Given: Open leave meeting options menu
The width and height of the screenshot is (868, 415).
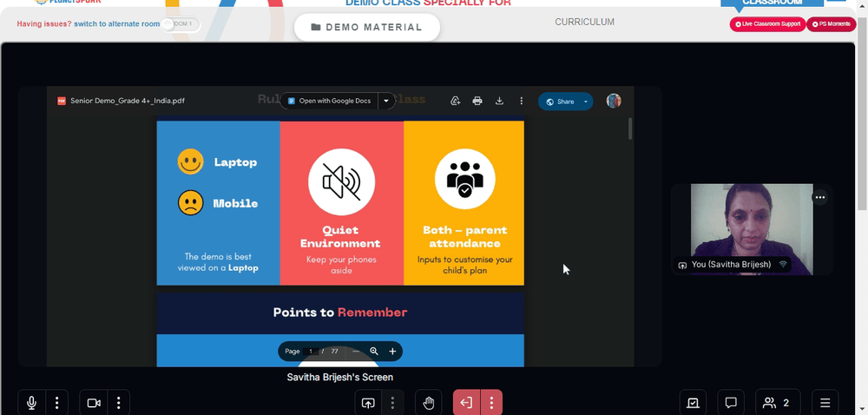Looking at the screenshot, I should pyautogui.click(x=491, y=403).
